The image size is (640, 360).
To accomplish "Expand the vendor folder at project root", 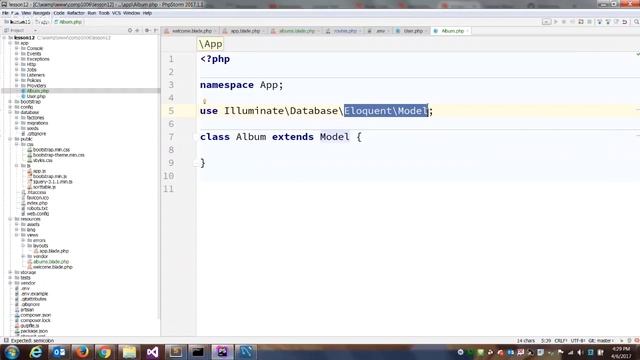I will [x=11, y=283].
